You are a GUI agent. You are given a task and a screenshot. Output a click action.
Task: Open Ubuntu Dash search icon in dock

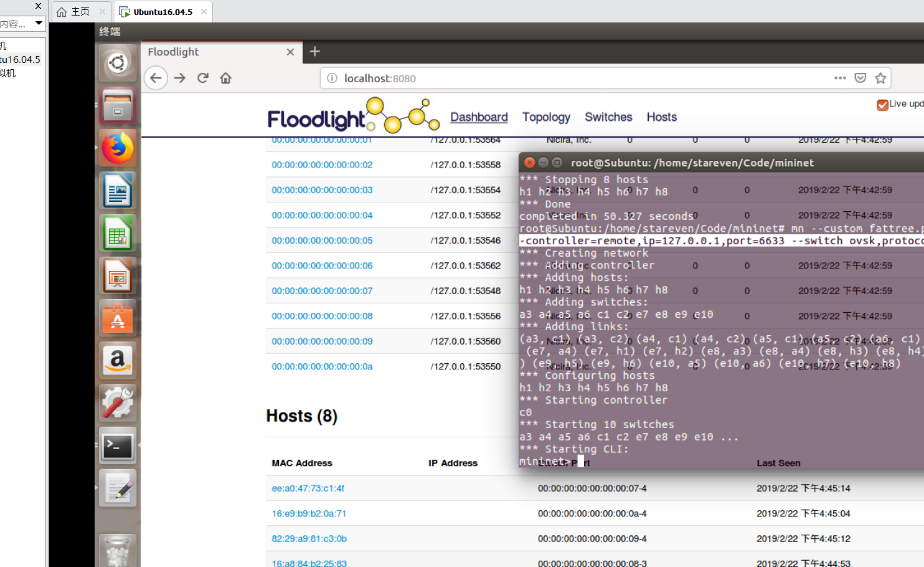117,63
